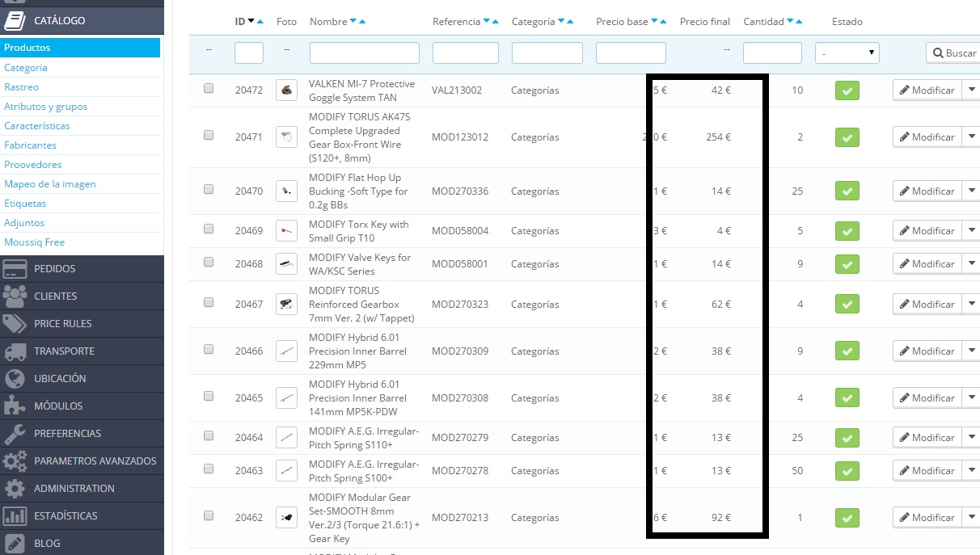Sort Precio base column descending arrow
The image size is (980, 555).
(654, 22)
